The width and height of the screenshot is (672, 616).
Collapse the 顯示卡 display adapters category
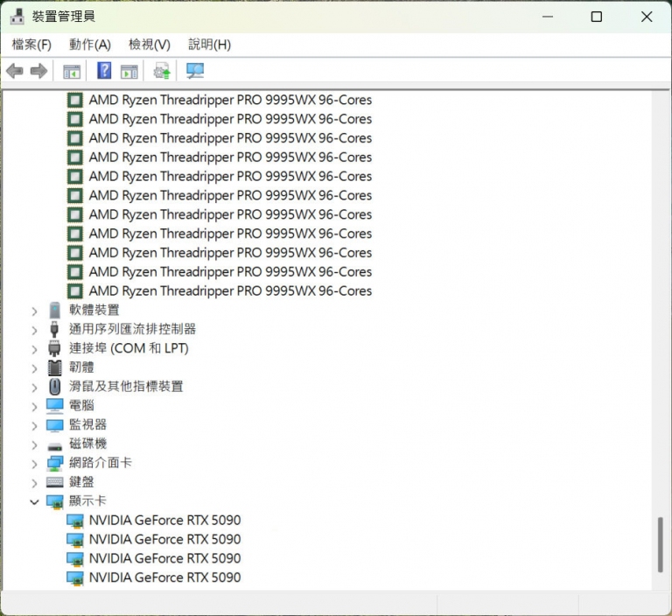pos(34,501)
